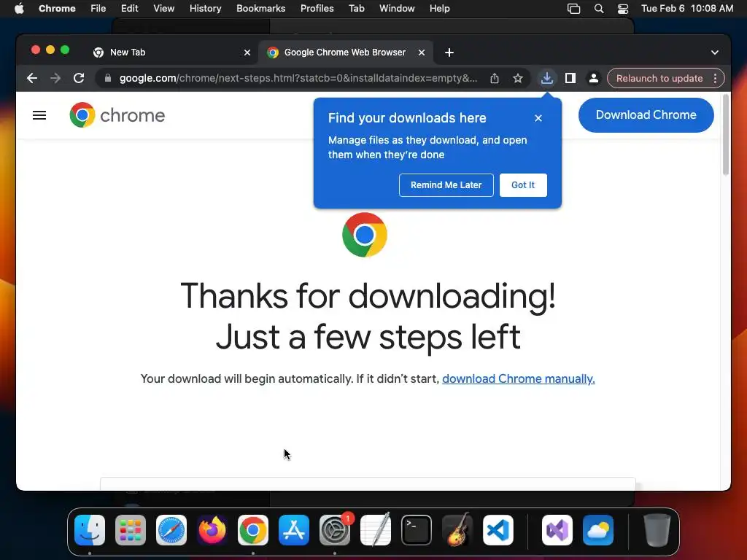The width and height of the screenshot is (747, 560).
Task: Click the date and time in menu bar
Action: pos(687,9)
